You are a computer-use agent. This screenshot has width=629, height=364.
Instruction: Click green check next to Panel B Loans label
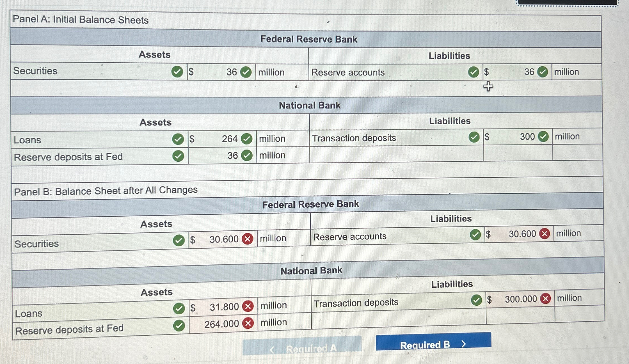[x=179, y=308]
